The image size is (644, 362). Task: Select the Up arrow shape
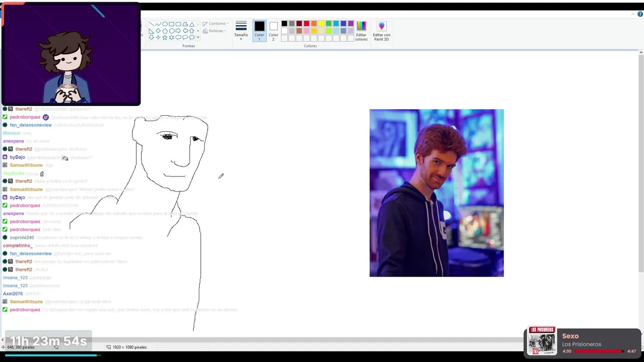(192, 31)
